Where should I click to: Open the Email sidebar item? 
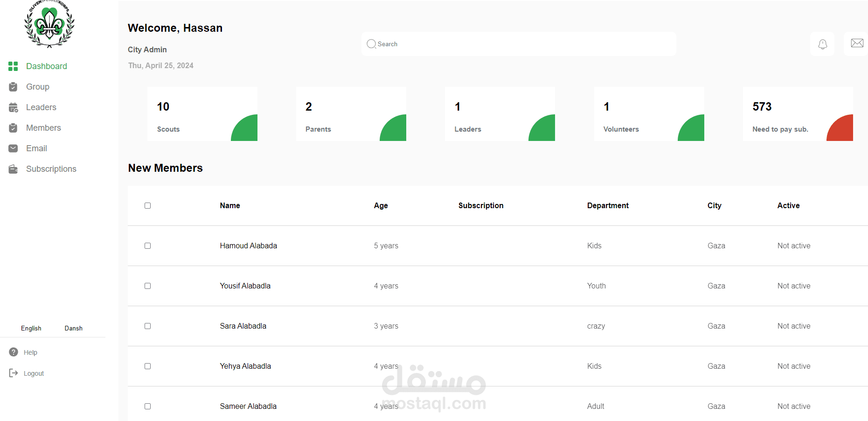36,148
